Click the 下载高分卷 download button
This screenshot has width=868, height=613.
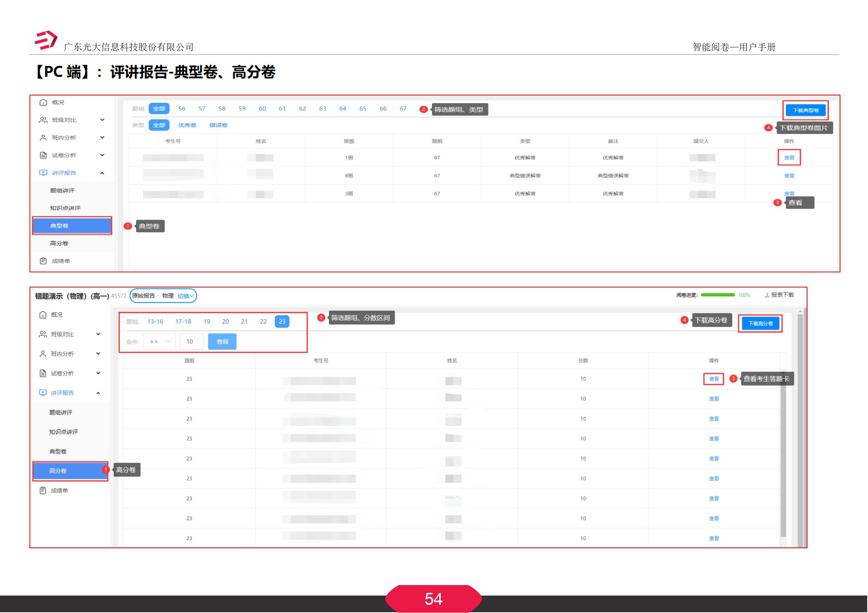point(760,323)
